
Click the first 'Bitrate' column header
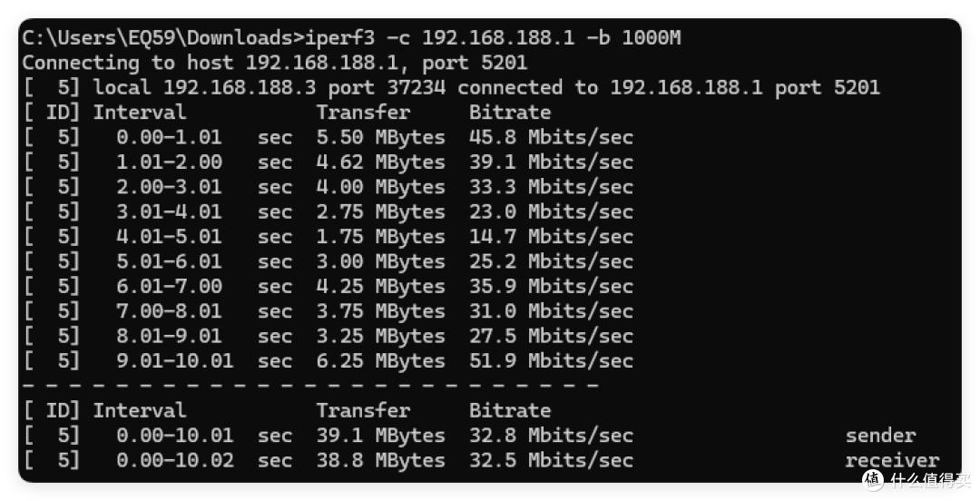coord(510,113)
